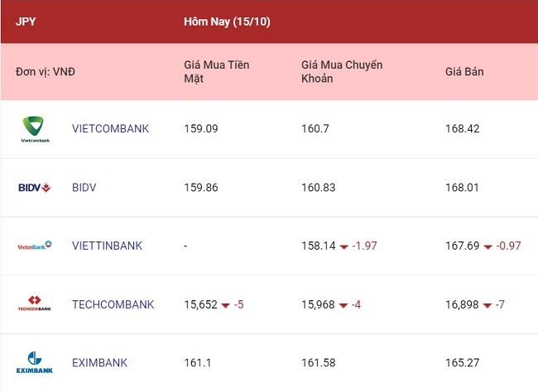This screenshot has width=538, height=392.
Task: Open the VIETTINBANK link
Action: (x=107, y=246)
